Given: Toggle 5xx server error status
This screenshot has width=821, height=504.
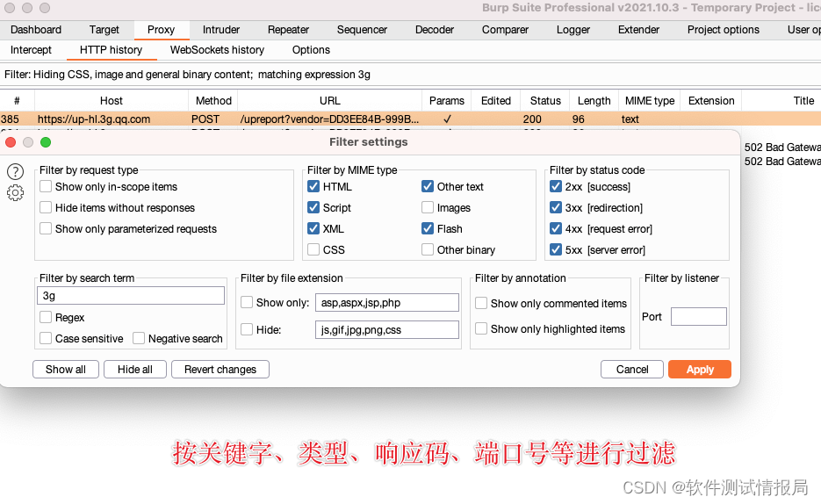Looking at the screenshot, I should 556,249.
